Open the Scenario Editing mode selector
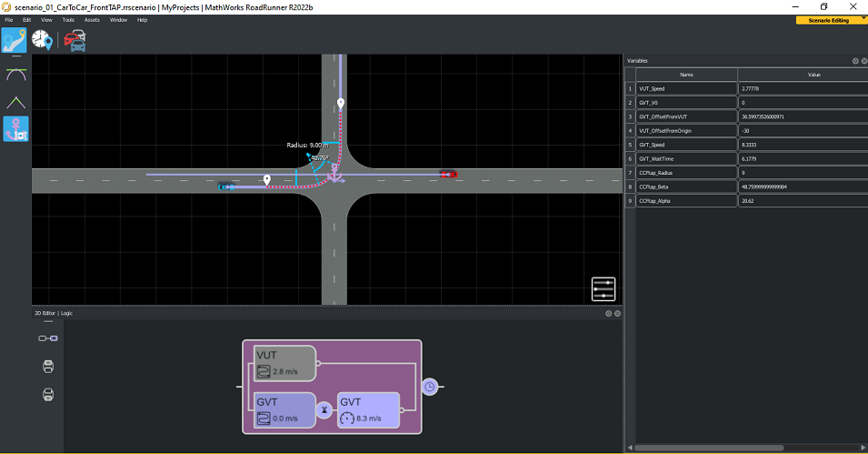 pos(830,20)
